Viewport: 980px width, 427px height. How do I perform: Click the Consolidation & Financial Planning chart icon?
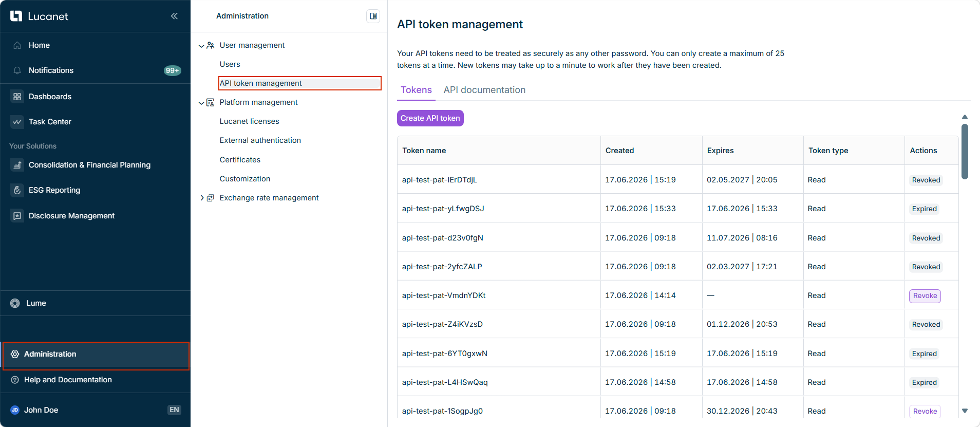pyautogui.click(x=17, y=165)
